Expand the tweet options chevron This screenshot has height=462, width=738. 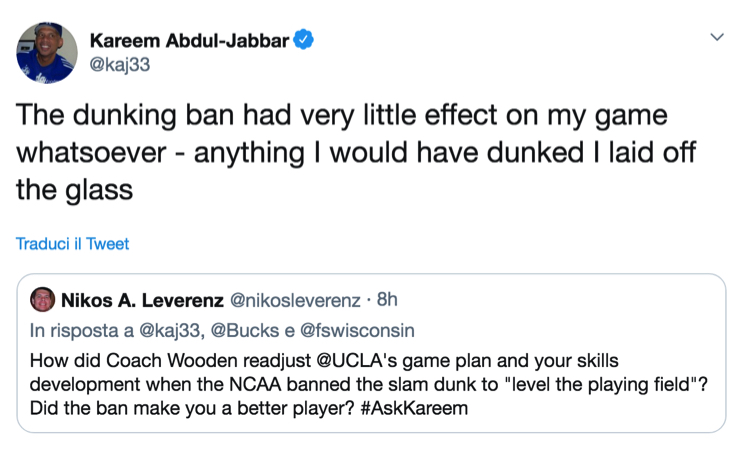716,37
